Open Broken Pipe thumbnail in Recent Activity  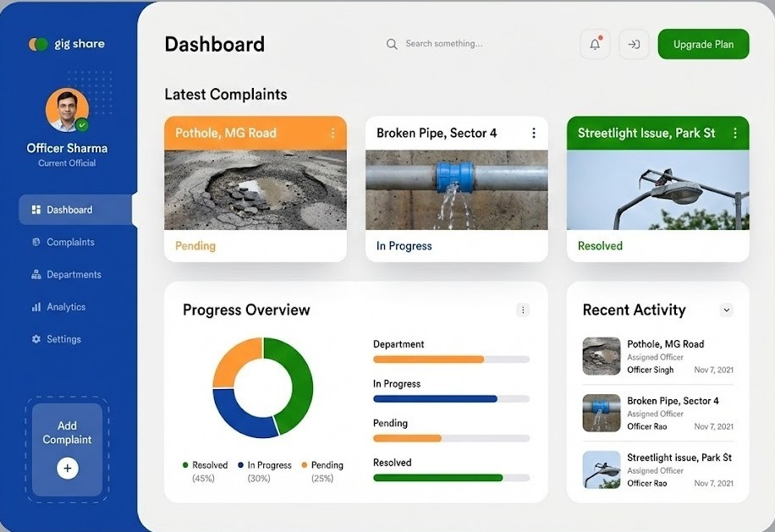point(602,413)
